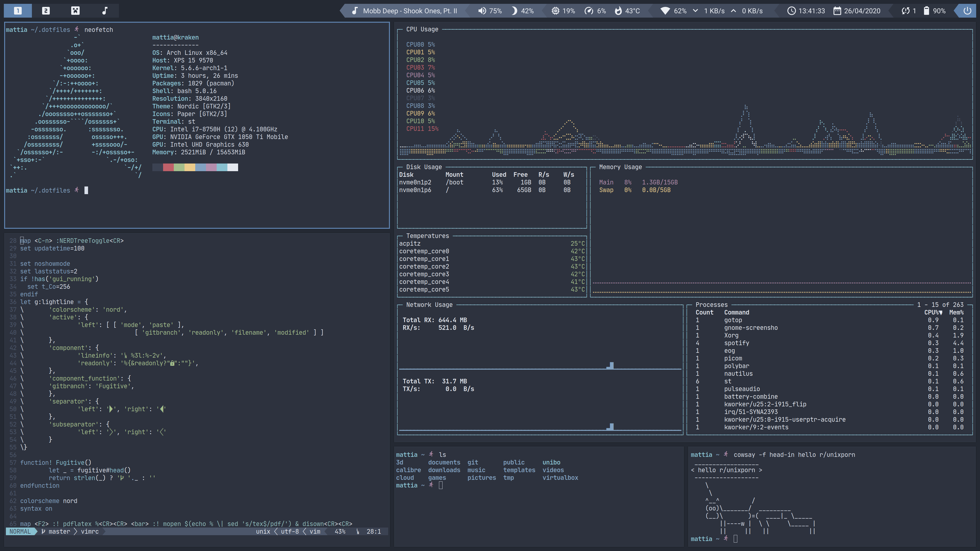The image size is (980, 551).
Task: Select the polybar process row
Action: pyautogui.click(x=829, y=366)
